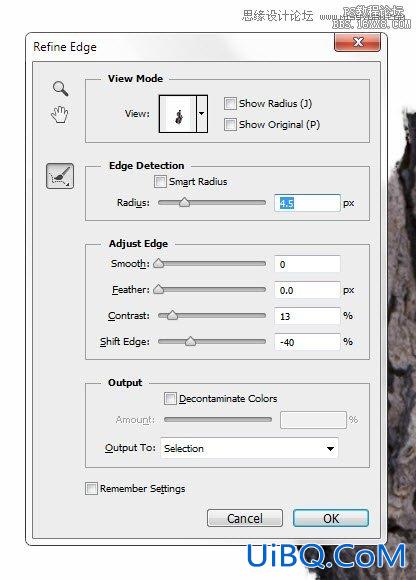The width and height of the screenshot is (416, 580).
Task: Click the disabled Amount percent field
Action: point(313,420)
